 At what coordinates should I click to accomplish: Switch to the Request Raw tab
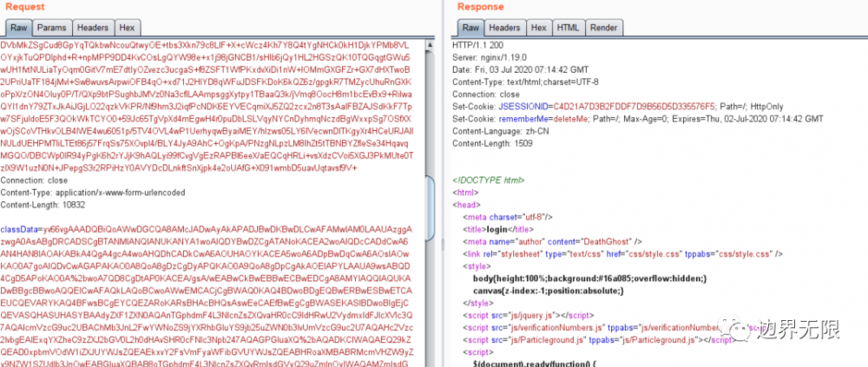tap(19, 28)
